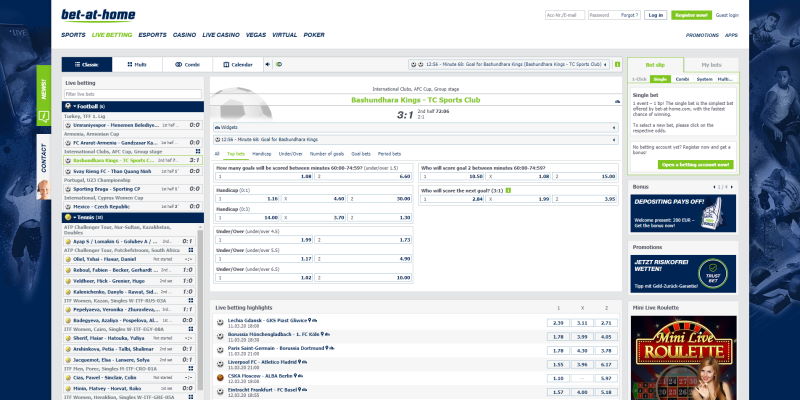Open the green NEWS side tab
This screenshot has height=400, width=800.
point(43,95)
